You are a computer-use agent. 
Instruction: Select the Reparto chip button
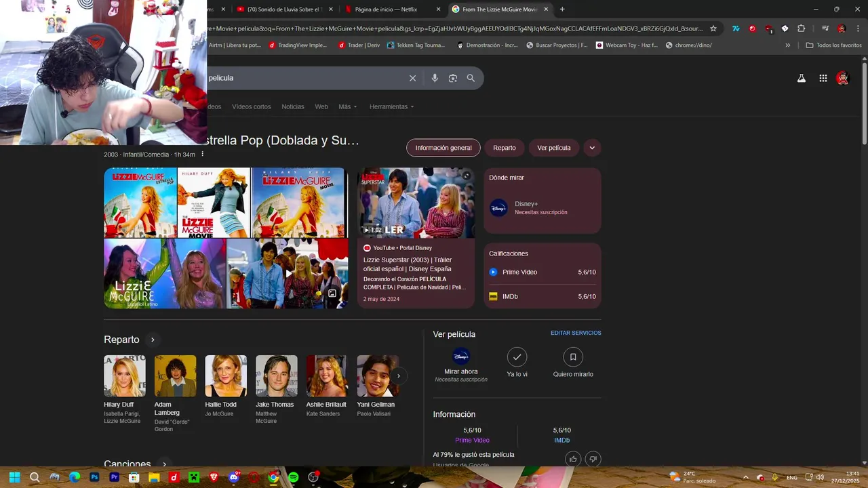point(505,148)
